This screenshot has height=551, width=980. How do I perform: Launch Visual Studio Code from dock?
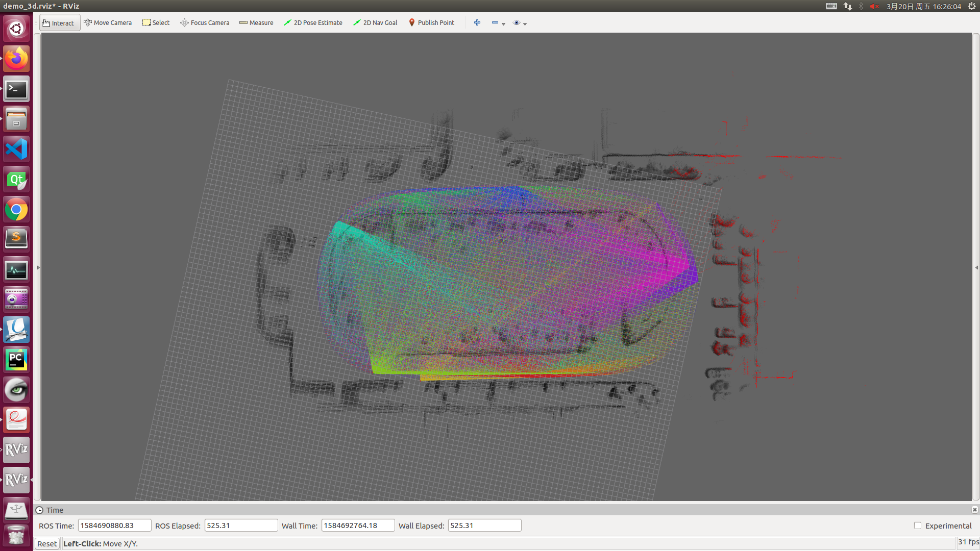click(16, 149)
